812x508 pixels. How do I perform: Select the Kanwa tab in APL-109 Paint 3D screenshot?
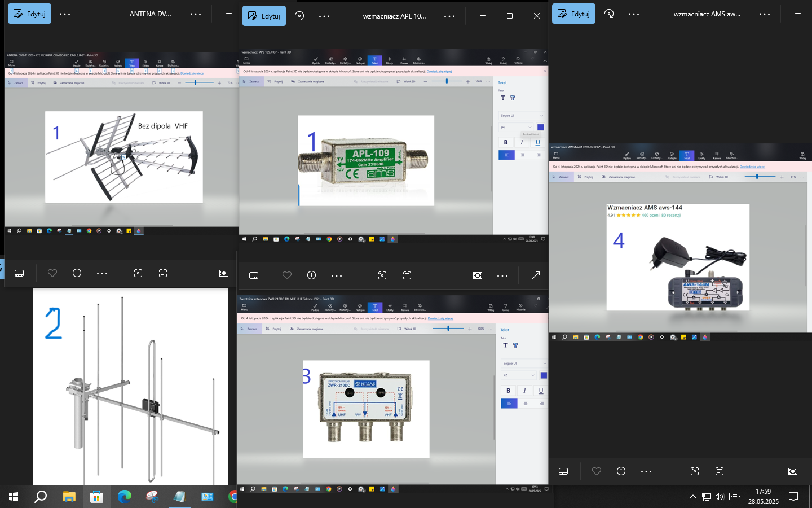coord(404,60)
